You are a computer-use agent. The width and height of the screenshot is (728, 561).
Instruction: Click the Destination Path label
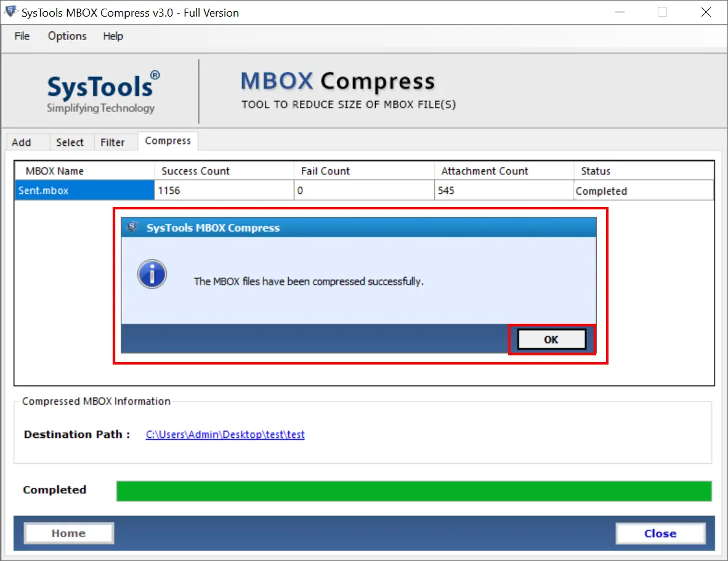(x=76, y=435)
